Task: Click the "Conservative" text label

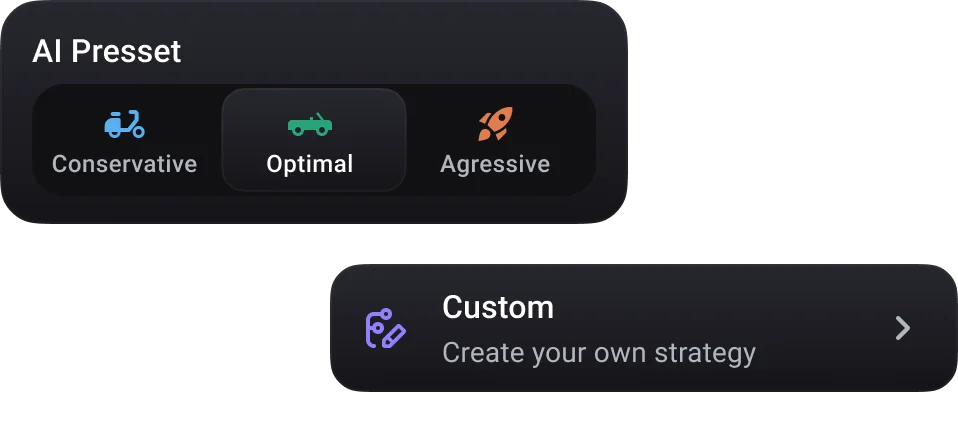Action: (x=125, y=164)
